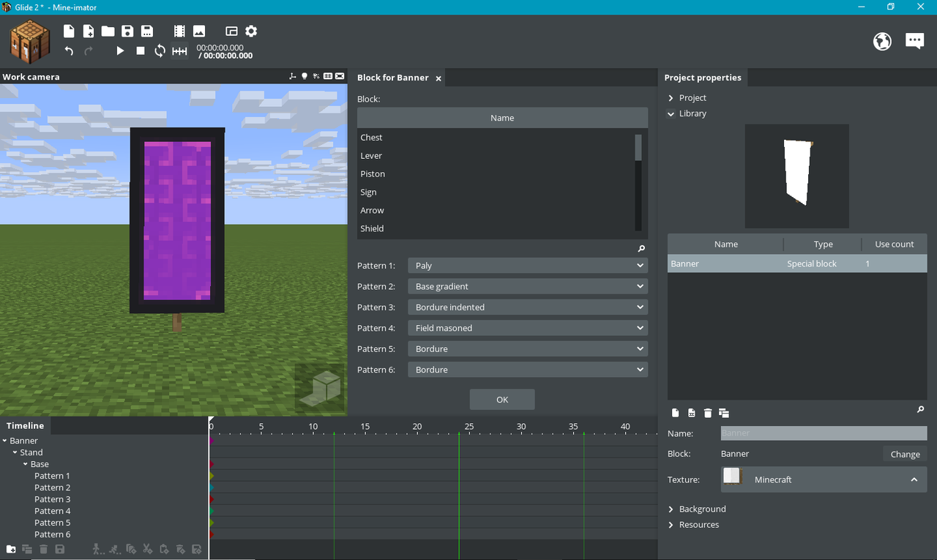Toggle the timeline interval marker icon

pos(179,51)
